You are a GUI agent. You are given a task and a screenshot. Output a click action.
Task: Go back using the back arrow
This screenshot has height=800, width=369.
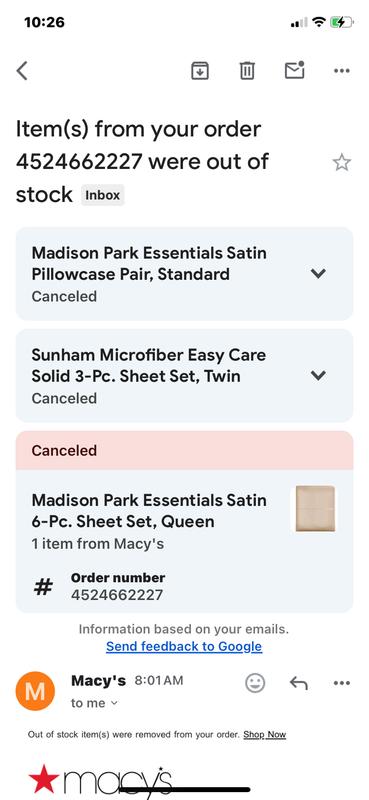pyautogui.click(x=22, y=71)
